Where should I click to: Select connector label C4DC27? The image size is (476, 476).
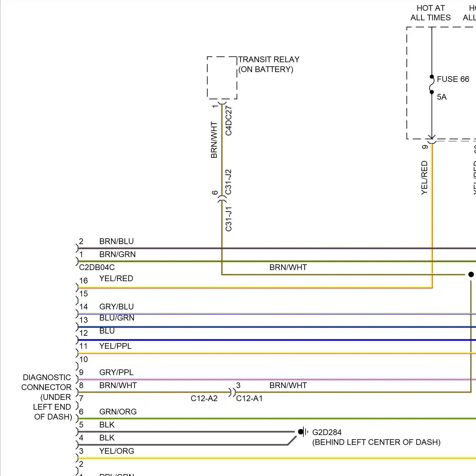point(228,121)
